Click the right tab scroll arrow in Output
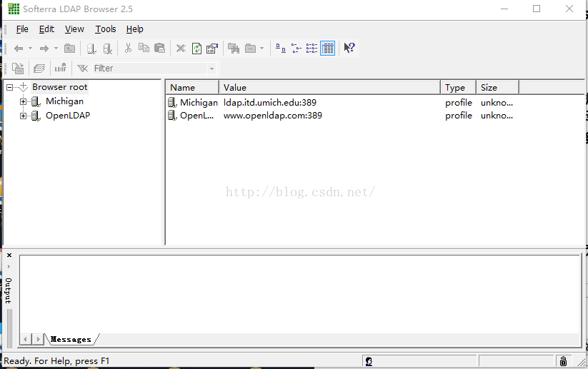The height and width of the screenshot is (369, 588). (38, 340)
